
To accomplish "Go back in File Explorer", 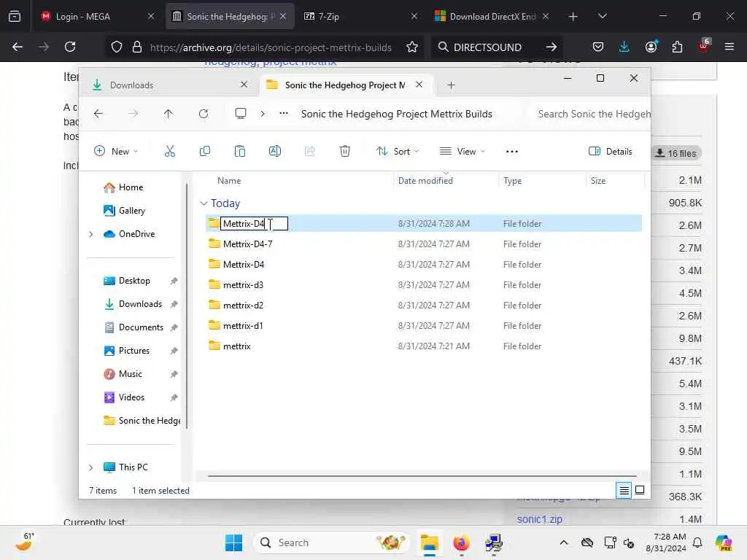I will 98,114.
